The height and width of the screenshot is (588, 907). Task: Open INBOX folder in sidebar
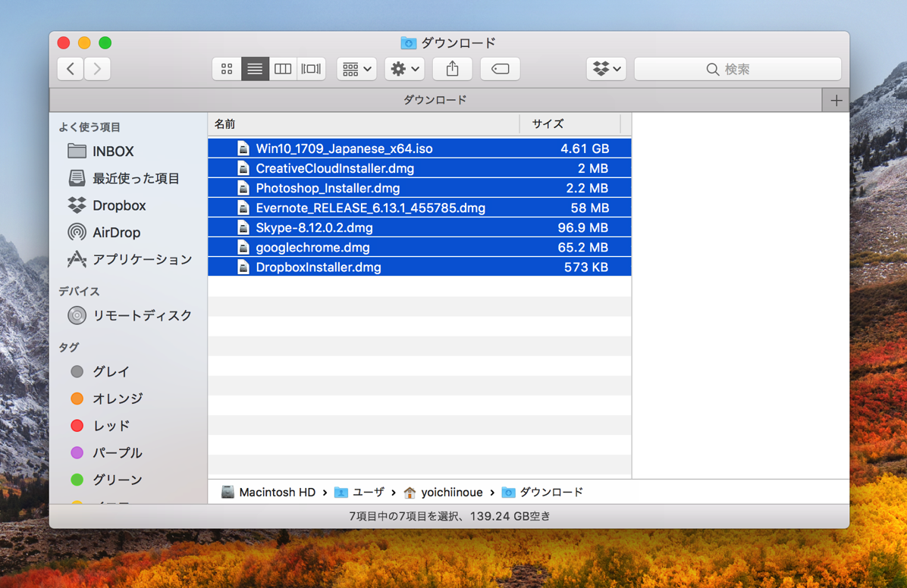[x=114, y=152]
